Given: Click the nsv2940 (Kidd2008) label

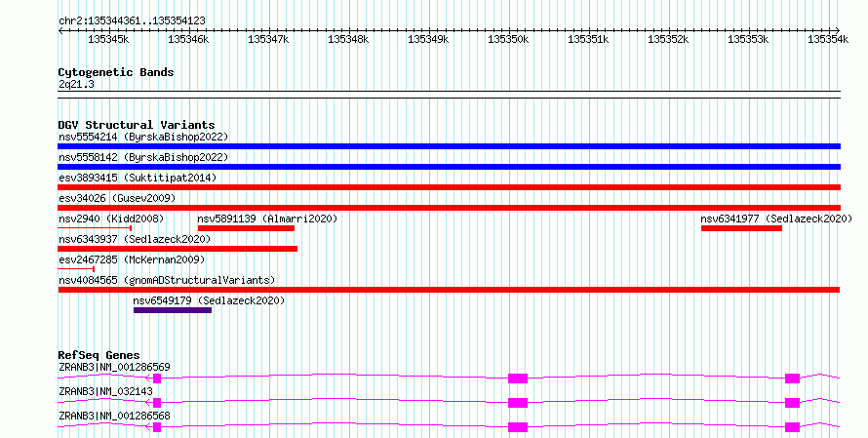Looking at the screenshot, I should [111, 219].
